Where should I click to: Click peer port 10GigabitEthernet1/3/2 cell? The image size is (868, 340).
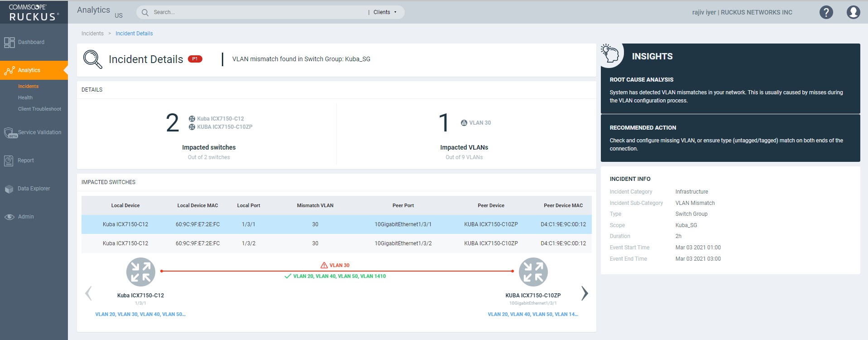click(x=403, y=243)
